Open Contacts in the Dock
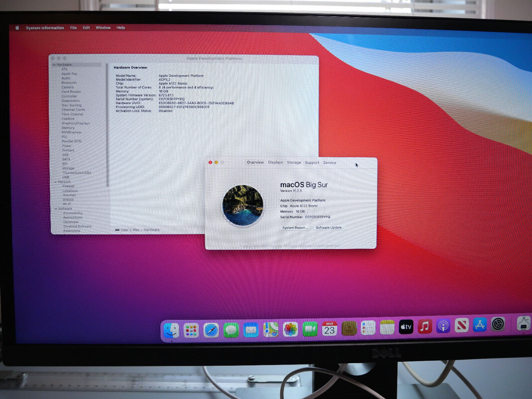Image resolution: width=532 pixels, height=399 pixels. (x=349, y=329)
